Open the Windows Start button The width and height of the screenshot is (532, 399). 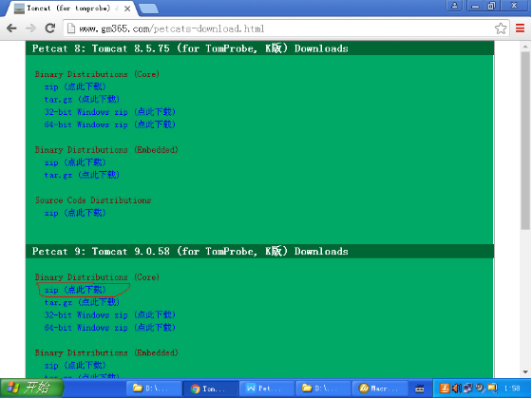point(31,388)
